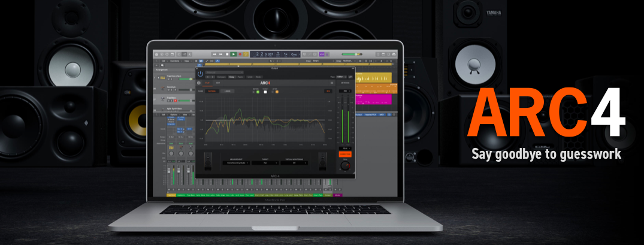Click the next preset arrow in plugin header
Viewport: 644px width, 245px height.
click(x=213, y=77)
